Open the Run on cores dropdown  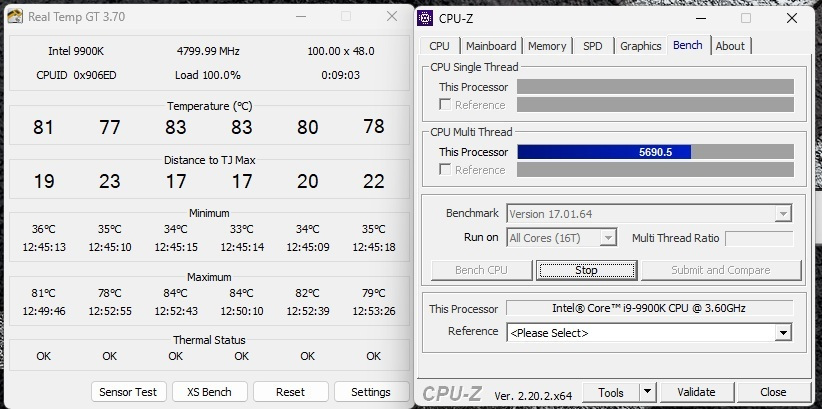pos(608,238)
